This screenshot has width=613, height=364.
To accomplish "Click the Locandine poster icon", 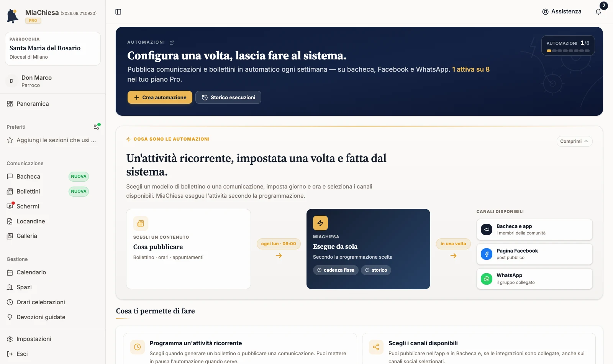I will (10, 221).
